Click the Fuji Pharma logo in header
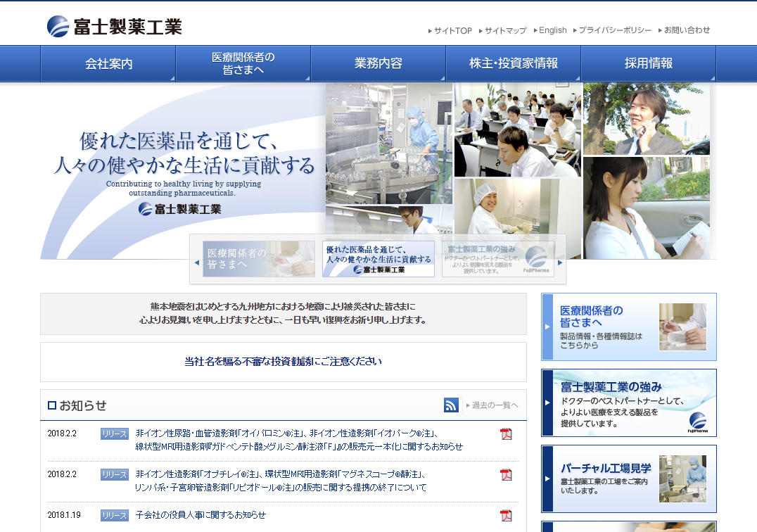 (x=115, y=27)
